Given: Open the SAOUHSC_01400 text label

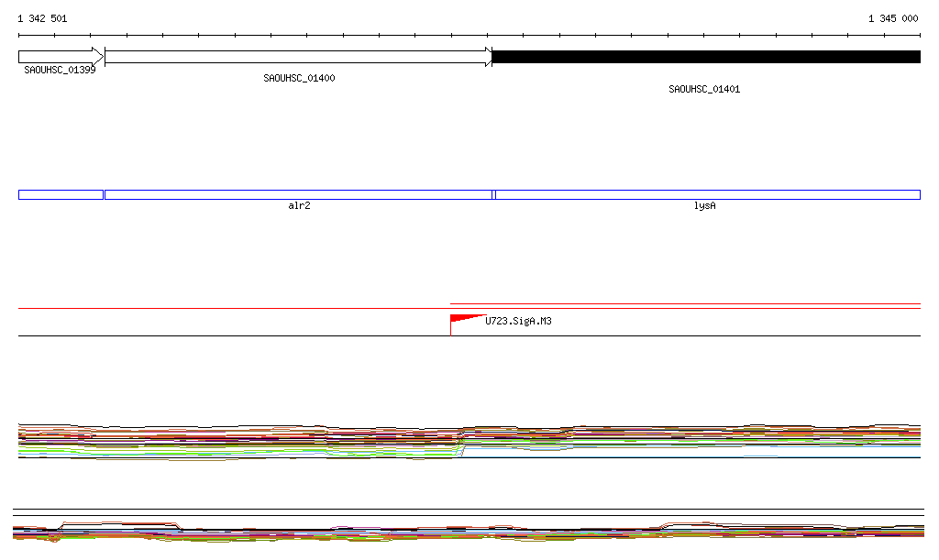Looking at the screenshot, I should [x=299, y=79].
